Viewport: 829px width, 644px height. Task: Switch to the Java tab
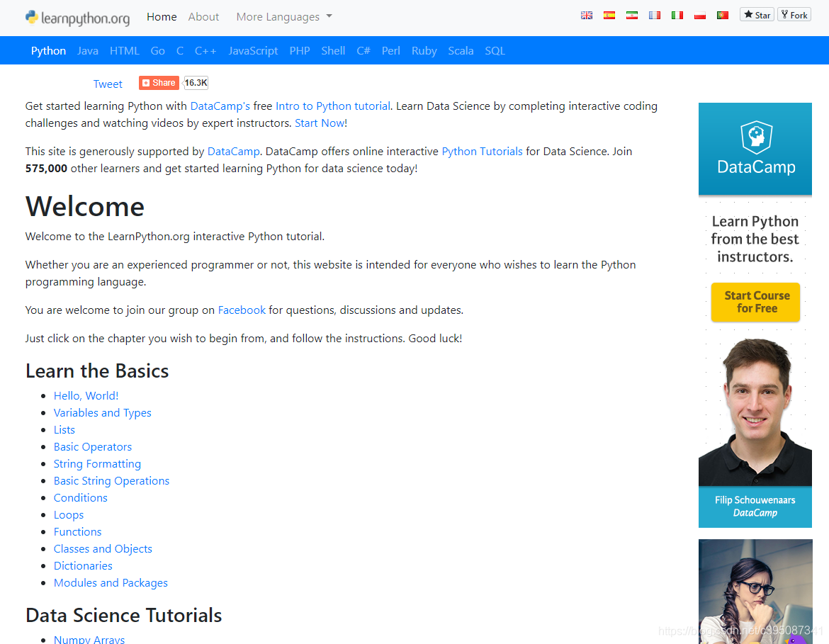pyautogui.click(x=88, y=51)
